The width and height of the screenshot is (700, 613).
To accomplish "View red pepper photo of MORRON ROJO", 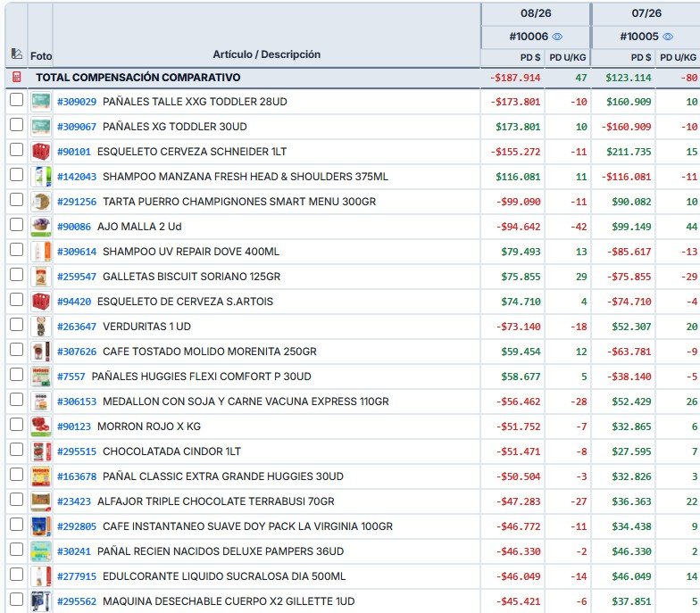I will click(x=41, y=427).
